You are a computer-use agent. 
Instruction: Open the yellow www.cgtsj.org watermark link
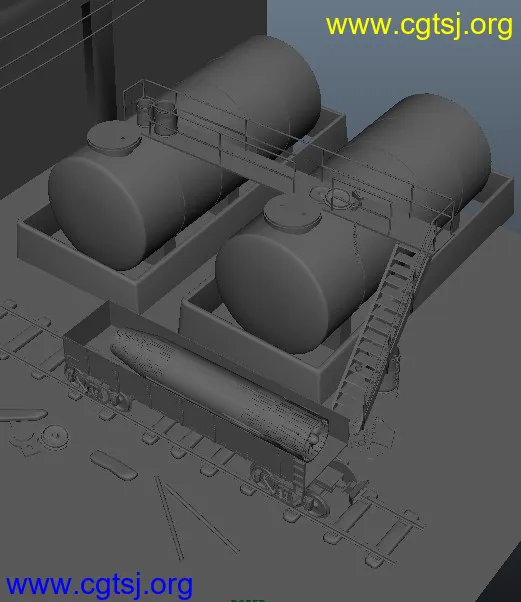(x=419, y=26)
